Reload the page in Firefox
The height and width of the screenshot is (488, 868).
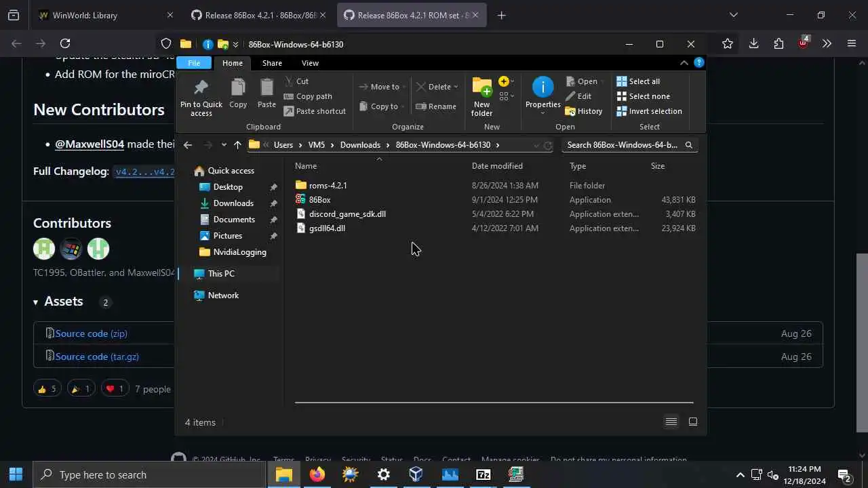pyautogui.click(x=65, y=43)
